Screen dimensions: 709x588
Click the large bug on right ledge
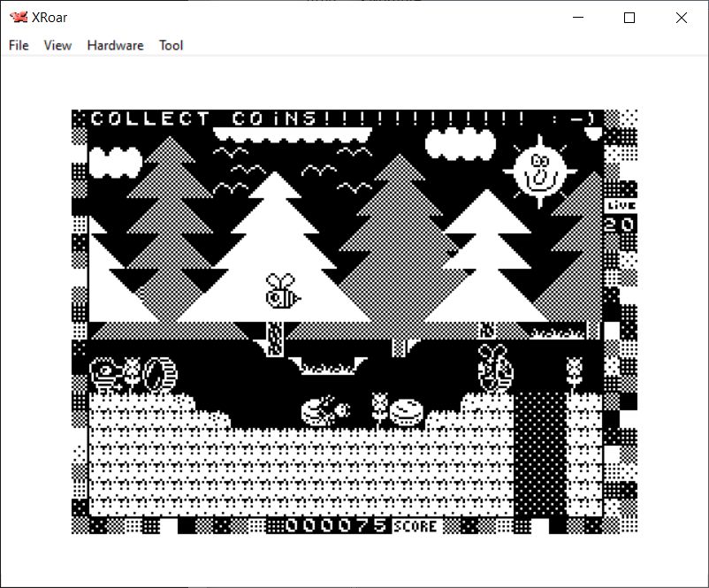[494, 368]
